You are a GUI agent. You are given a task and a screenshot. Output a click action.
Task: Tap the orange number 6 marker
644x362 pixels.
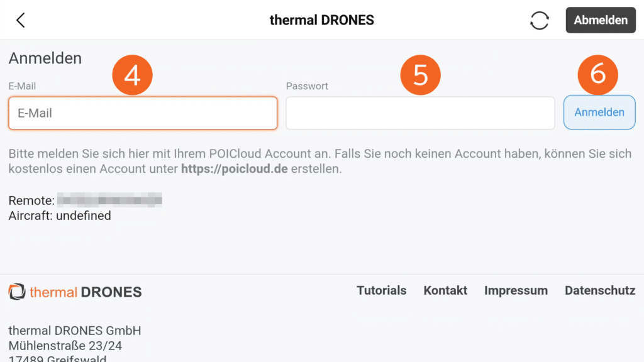(597, 74)
